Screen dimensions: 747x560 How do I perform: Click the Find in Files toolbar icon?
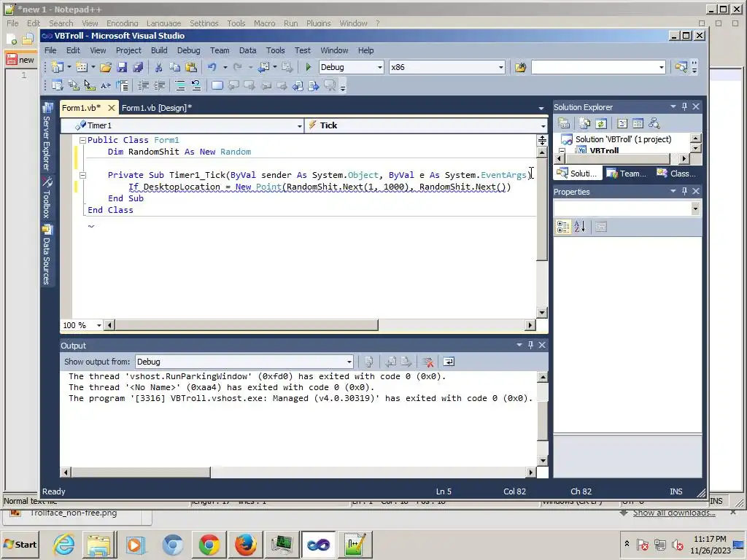(520, 67)
